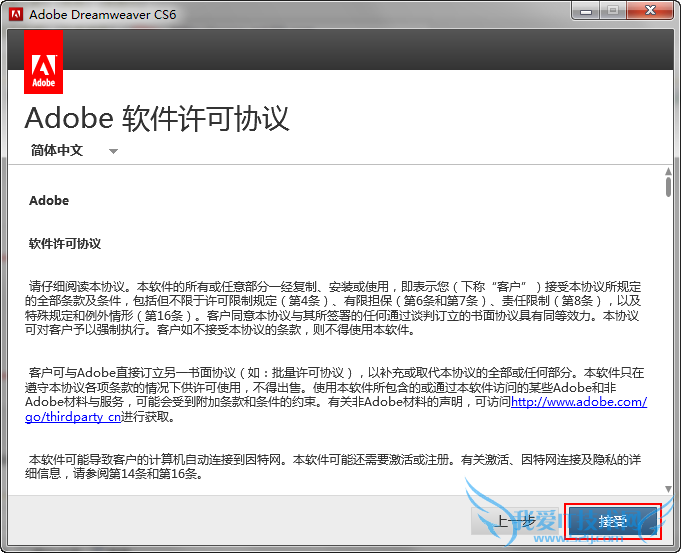Click the 接受 (Accept) button
The image size is (681, 553).
(612, 521)
